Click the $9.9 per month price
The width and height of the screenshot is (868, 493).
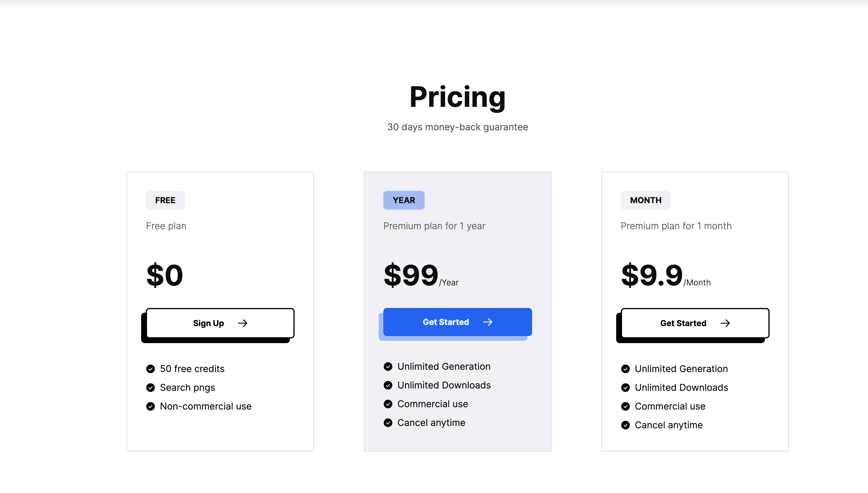coord(652,275)
